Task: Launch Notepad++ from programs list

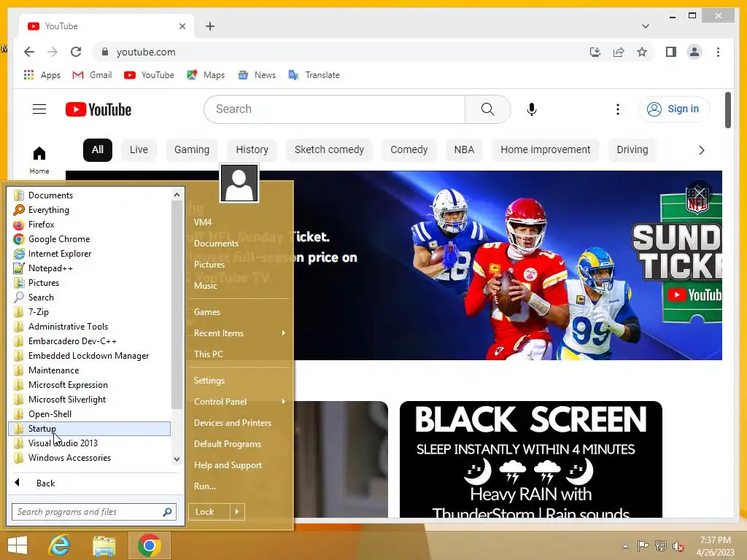Action: [x=89, y=268]
